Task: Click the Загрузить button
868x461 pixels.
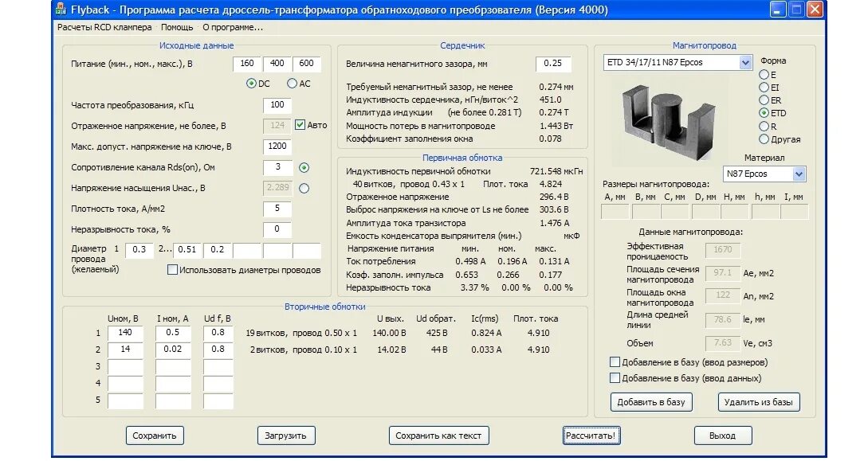Action: [285, 436]
